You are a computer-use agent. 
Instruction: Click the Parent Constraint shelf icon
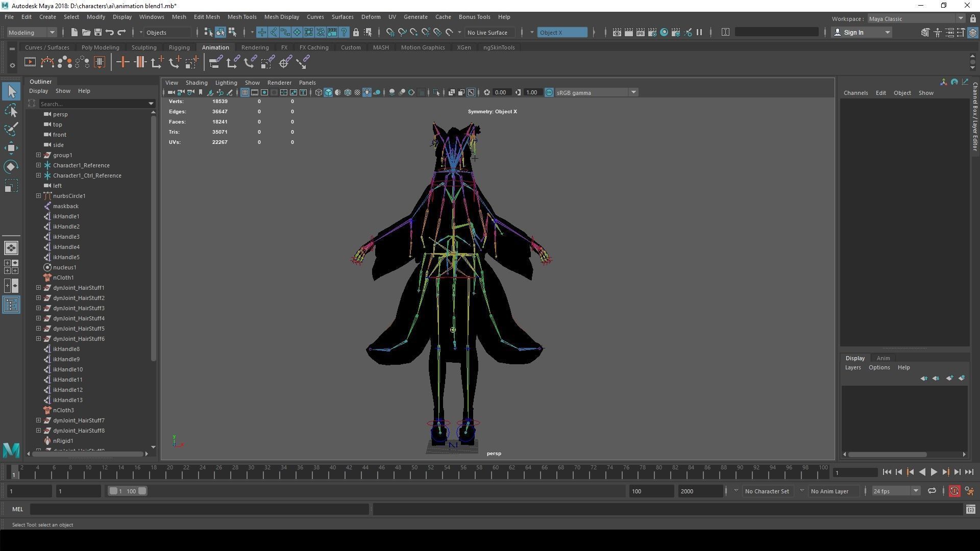point(215,62)
